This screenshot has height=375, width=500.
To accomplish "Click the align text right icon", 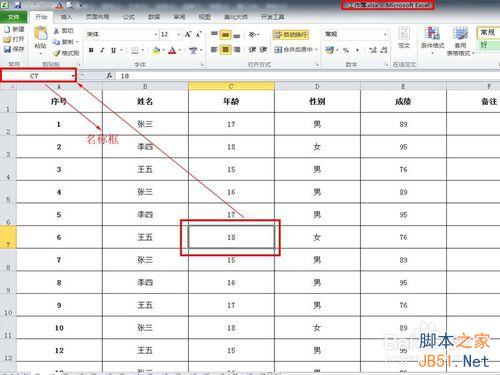I will coord(237,50).
